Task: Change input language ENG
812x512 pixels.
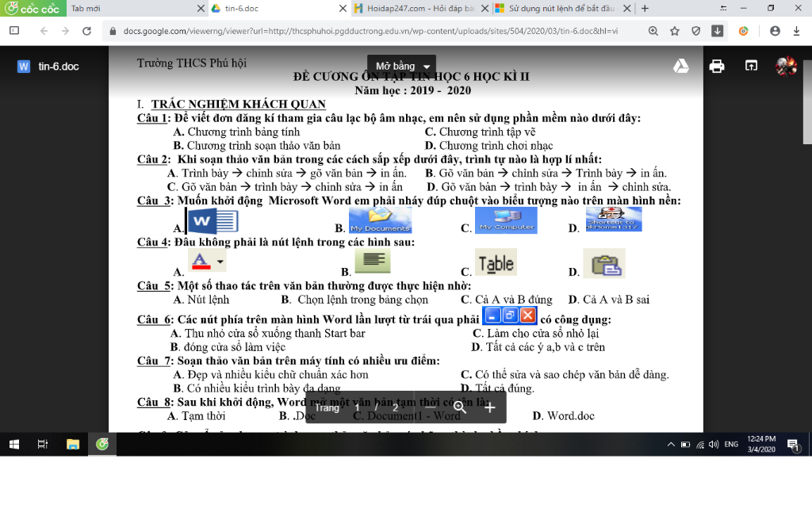Action: [731, 444]
